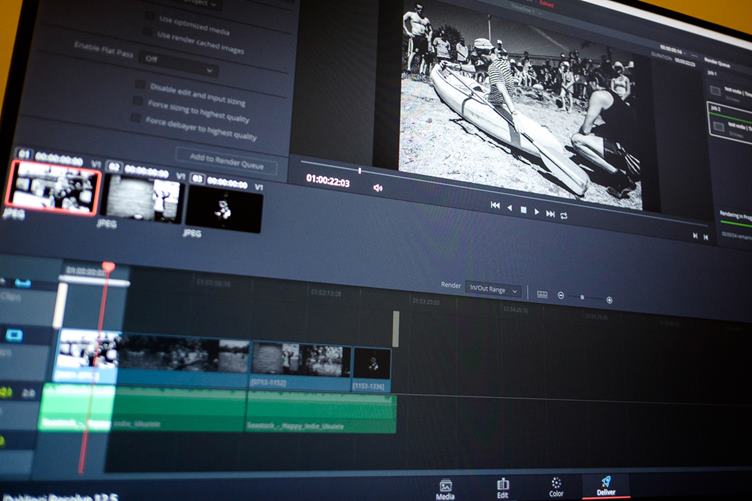Image resolution: width=752 pixels, height=501 pixels.
Task: Play forward in the viewer
Action: coord(537,212)
